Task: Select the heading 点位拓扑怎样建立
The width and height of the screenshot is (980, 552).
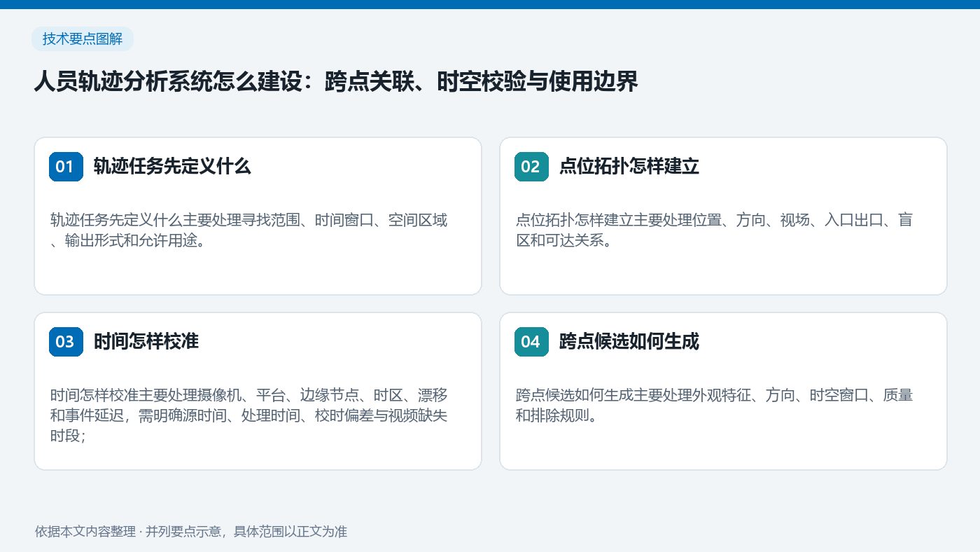Action: pos(629,167)
